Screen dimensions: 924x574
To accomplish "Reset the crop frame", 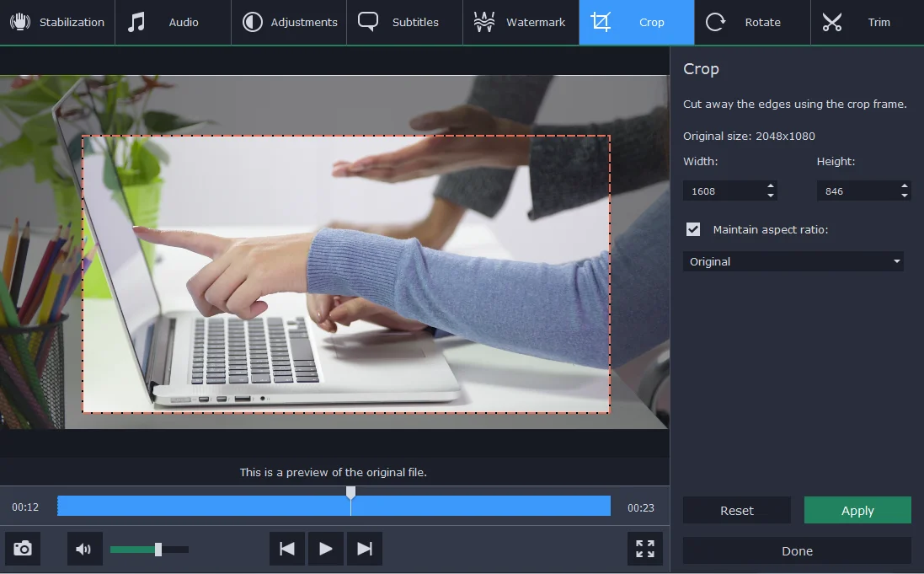I will [x=736, y=510].
